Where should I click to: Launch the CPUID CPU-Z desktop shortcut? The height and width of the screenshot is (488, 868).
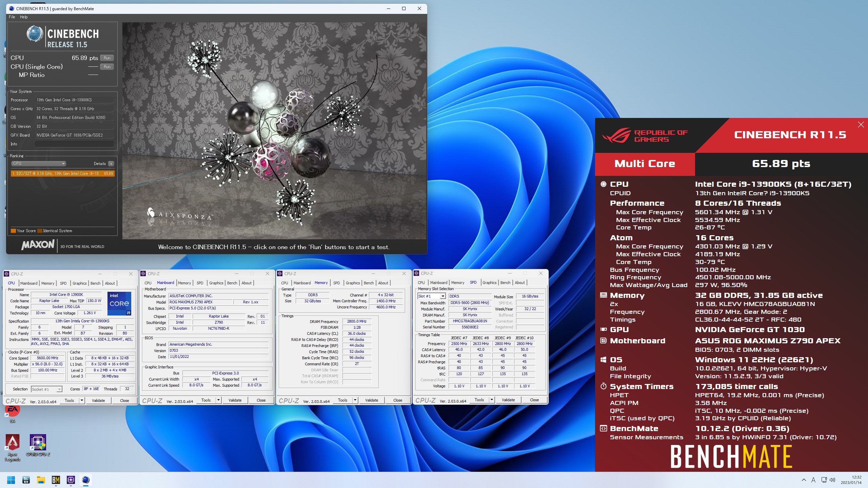38,445
